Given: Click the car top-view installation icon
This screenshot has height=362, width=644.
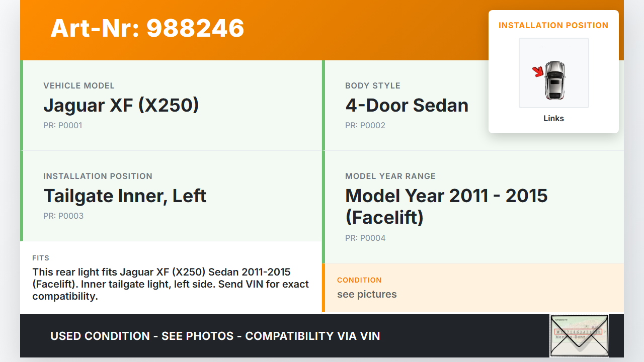Looking at the screenshot, I should [555, 80].
